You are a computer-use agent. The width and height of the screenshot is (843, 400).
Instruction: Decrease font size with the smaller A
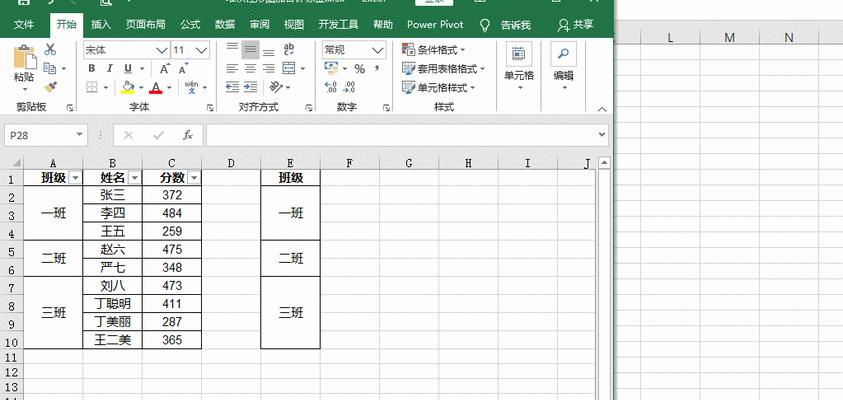pos(183,69)
